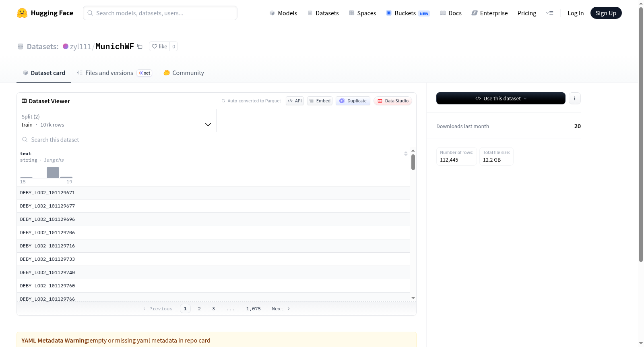Go to the Pricing page
Image resolution: width=644 pixels, height=347 pixels.
pyautogui.click(x=527, y=13)
